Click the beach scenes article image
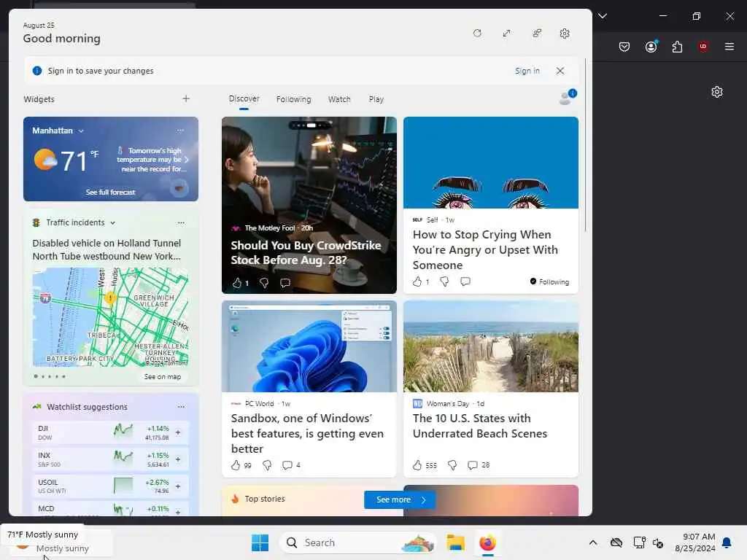Image resolution: width=747 pixels, height=560 pixels. pos(491,346)
